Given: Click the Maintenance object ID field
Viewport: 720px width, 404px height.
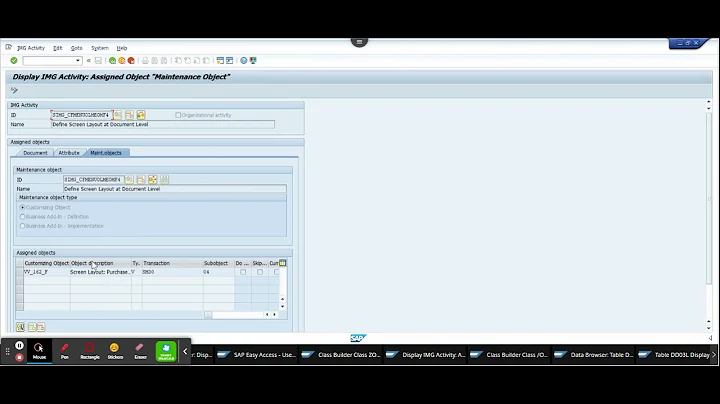Looking at the screenshot, I should [93, 180].
